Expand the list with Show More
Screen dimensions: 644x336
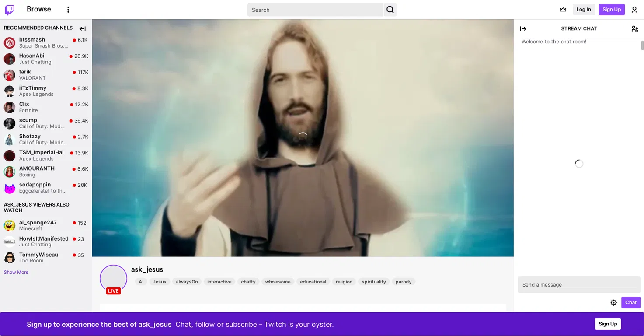pos(16,272)
